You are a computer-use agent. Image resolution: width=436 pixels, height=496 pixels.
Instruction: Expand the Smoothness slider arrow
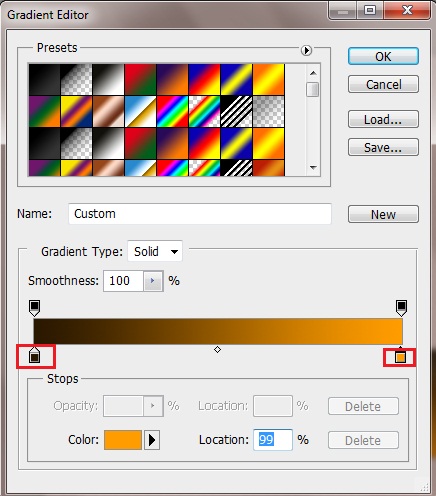[153, 281]
